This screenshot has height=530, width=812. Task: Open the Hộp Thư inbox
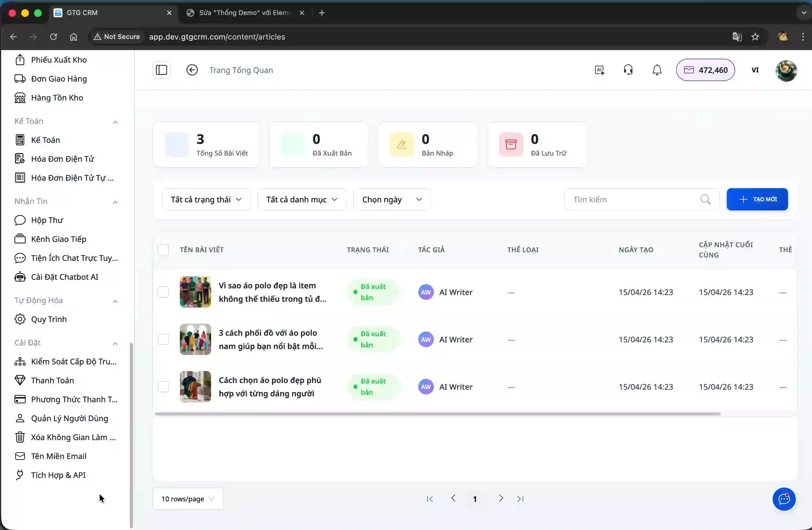[47, 220]
